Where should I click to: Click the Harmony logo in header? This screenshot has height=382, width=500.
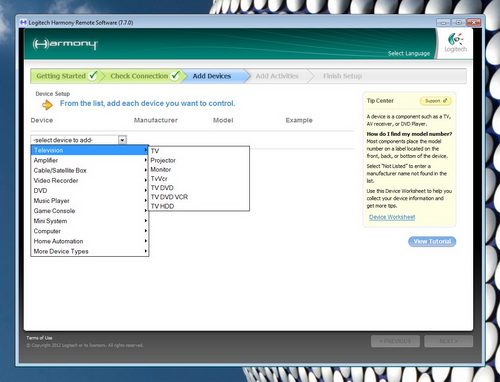pyautogui.click(x=65, y=44)
